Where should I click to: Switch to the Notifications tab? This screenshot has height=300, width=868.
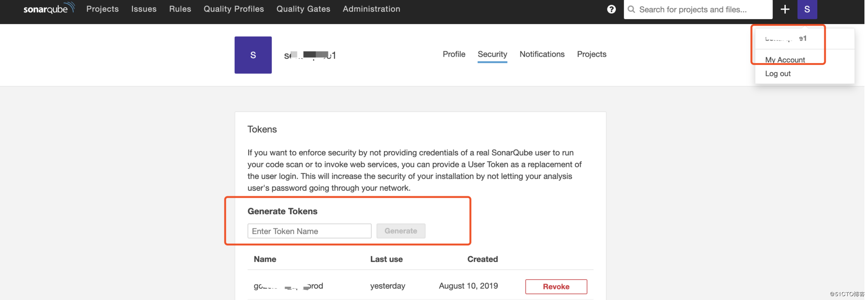[542, 54]
